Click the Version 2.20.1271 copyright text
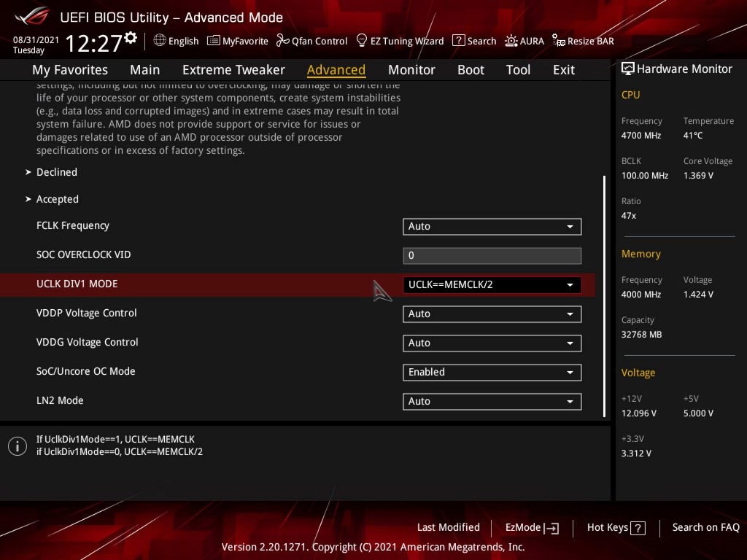Image resolution: width=747 pixels, height=560 pixels. pos(373,547)
